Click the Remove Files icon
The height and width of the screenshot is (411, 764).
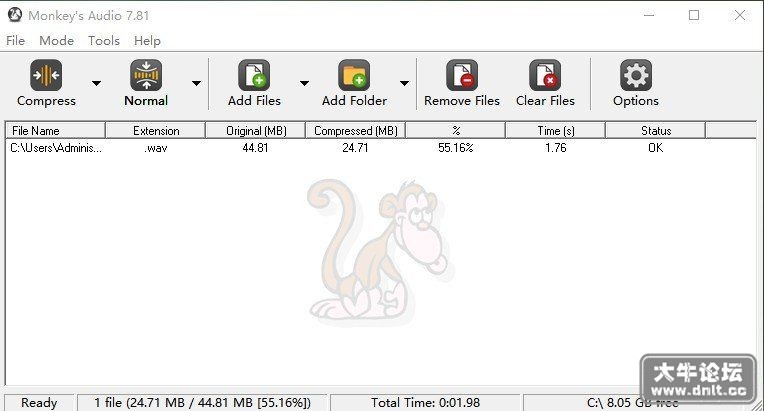(461, 75)
